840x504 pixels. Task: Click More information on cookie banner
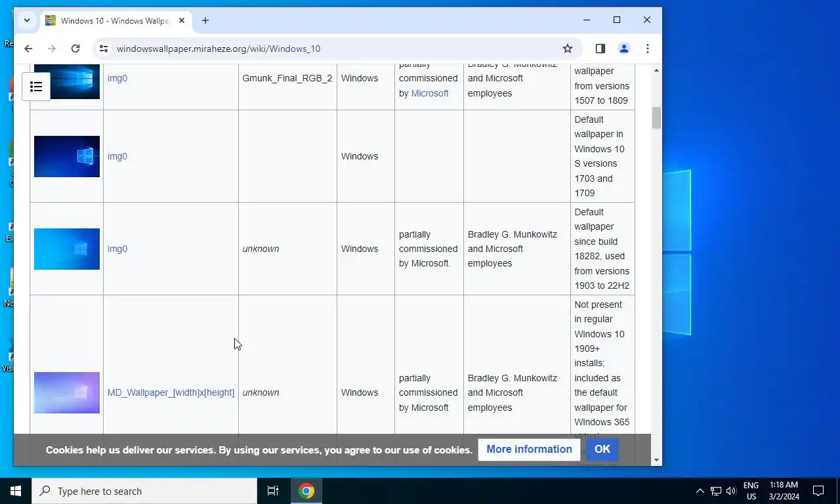[529, 450]
